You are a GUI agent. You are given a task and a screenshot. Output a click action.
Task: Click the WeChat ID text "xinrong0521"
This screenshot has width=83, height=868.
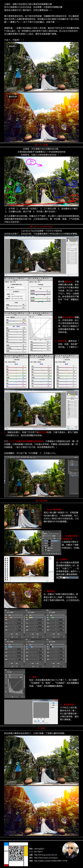point(39,849)
